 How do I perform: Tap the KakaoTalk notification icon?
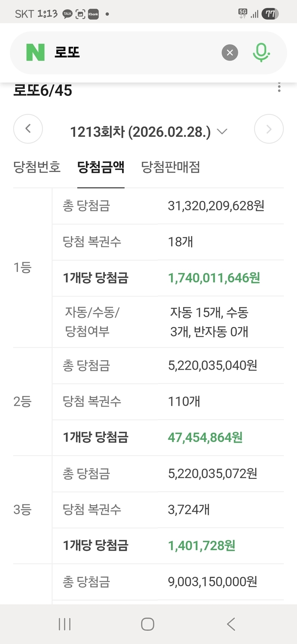(x=67, y=14)
